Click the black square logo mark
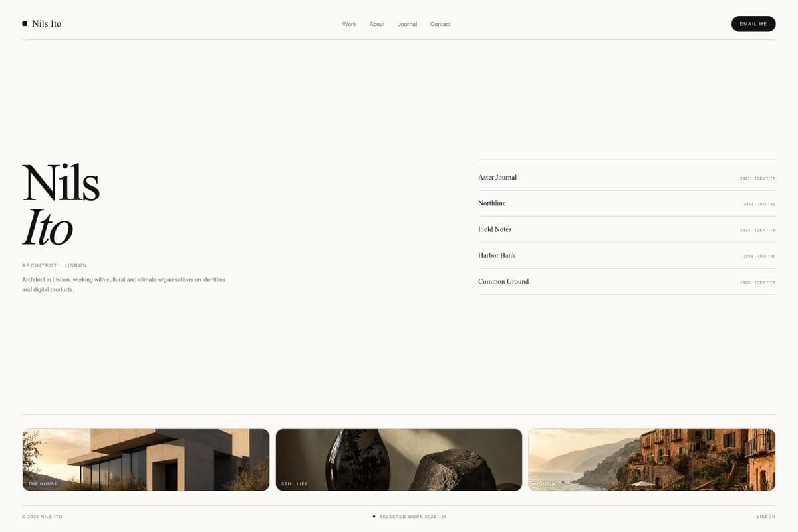 point(25,23)
